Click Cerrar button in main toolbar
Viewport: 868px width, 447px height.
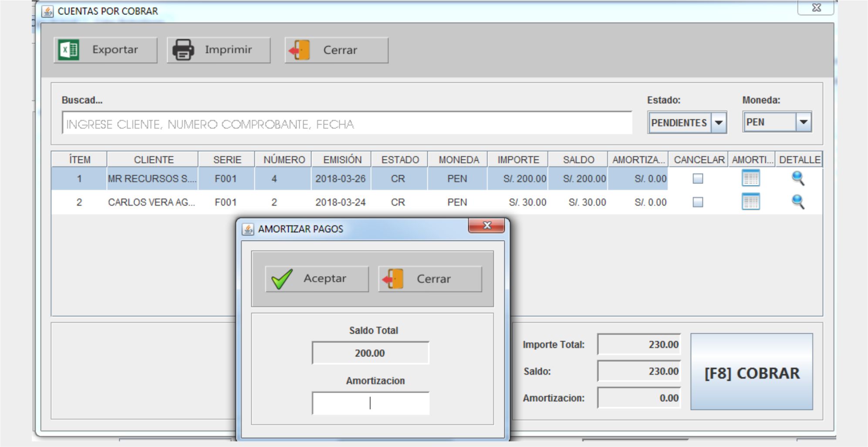coord(336,50)
